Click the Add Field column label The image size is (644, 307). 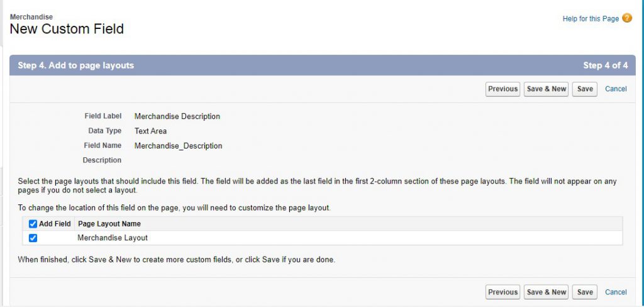coord(55,224)
